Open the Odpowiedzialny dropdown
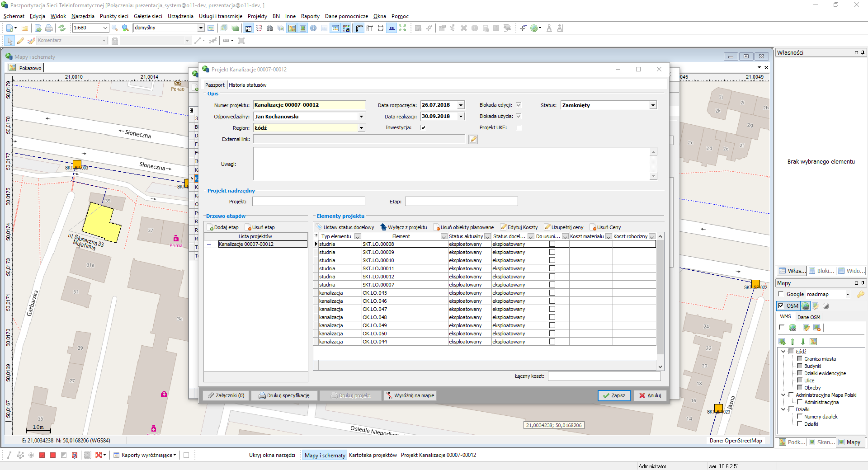This screenshot has height=470, width=868. click(x=361, y=117)
